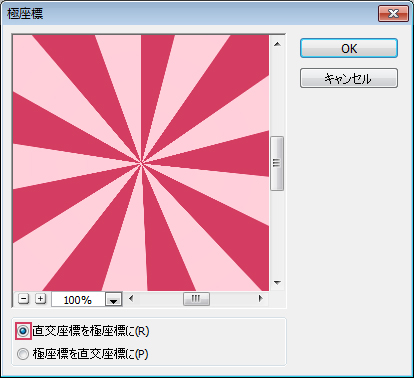Click the キャンセル button
Image resolution: width=414 pixels, height=378 pixels.
(349, 78)
